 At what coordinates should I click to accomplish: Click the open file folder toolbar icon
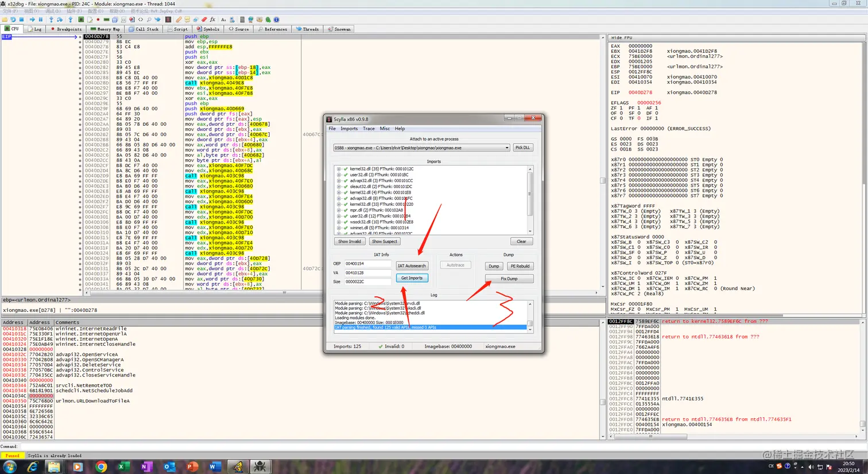point(5,20)
